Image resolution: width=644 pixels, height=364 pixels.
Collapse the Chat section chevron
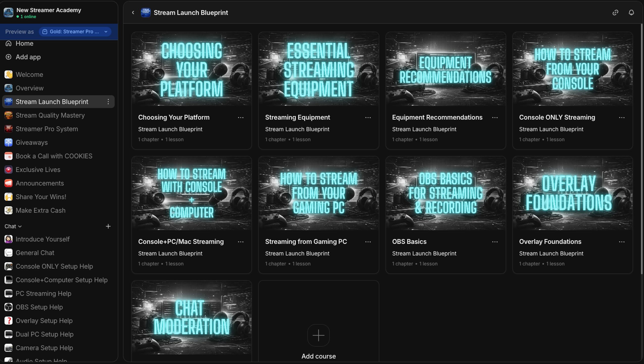(20, 226)
